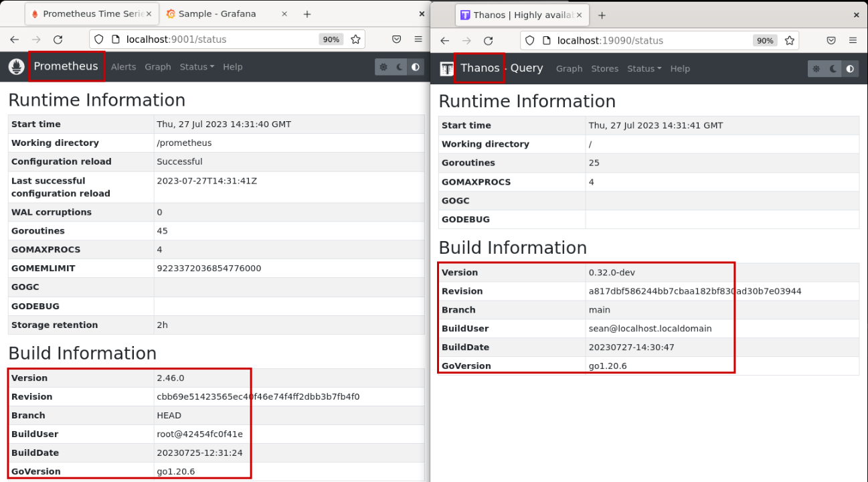The height and width of the screenshot is (482, 868).
Task: Open a new tab in the Thanos browser window
Action: coord(602,15)
